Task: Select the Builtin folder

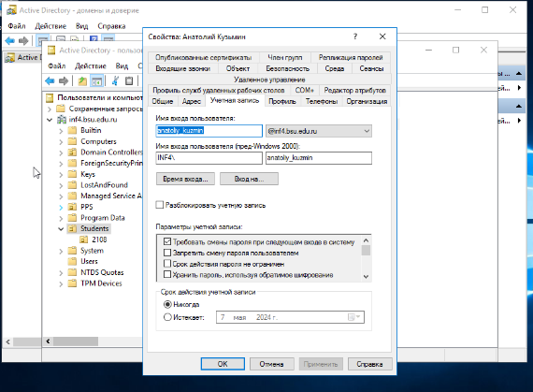Action: point(91,131)
